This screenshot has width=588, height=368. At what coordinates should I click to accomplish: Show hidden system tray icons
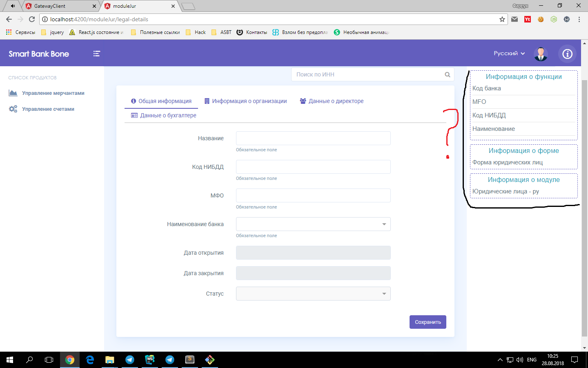(x=500, y=360)
